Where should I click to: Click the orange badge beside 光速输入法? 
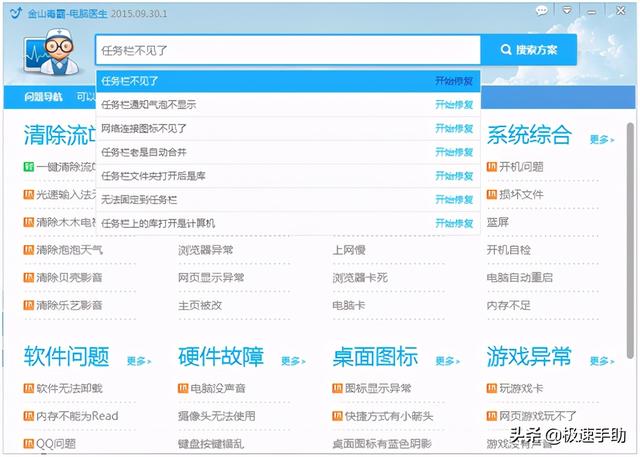click(x=29, y=194)
